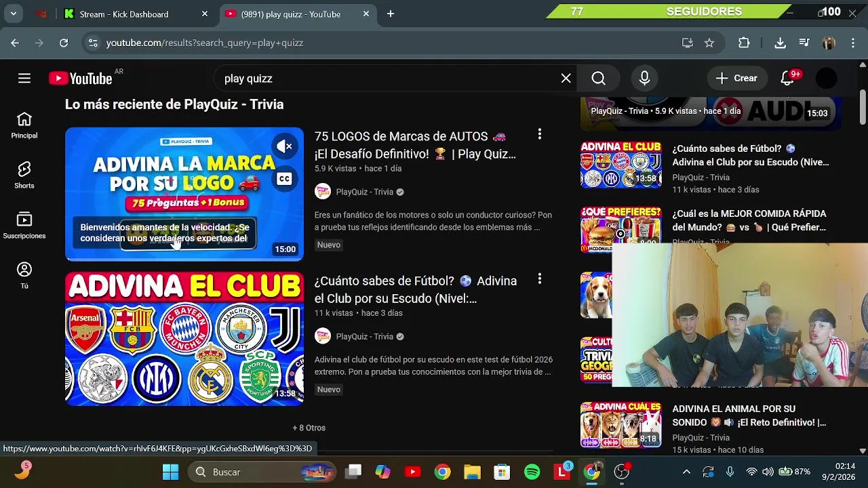Open YouTube notifications bell
The image size is (868, 488).
(787, 79)
